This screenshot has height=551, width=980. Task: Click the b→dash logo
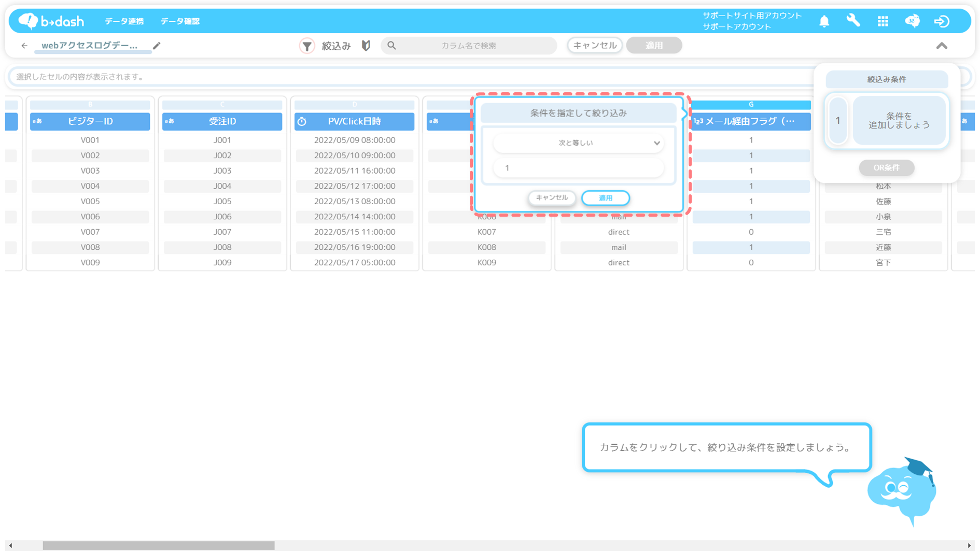pyautogui.click(x=51, y=21)
